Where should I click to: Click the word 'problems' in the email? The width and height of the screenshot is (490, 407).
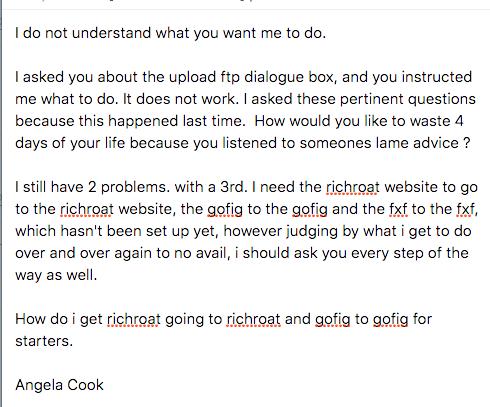133,187
